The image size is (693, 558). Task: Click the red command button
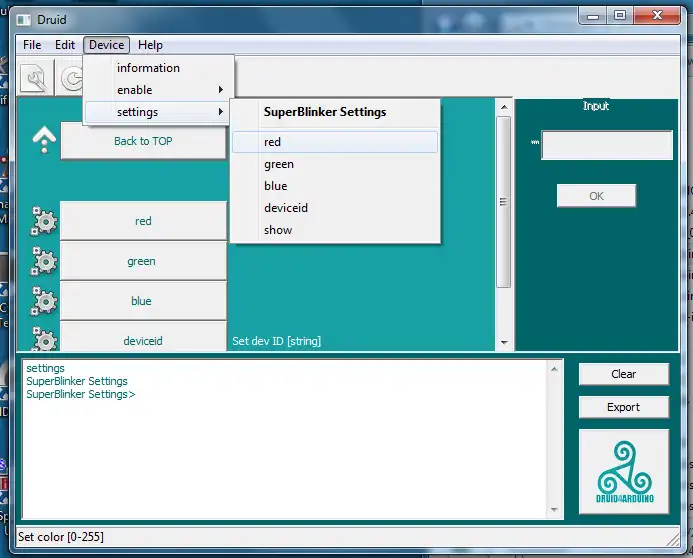tap(143, 221)
